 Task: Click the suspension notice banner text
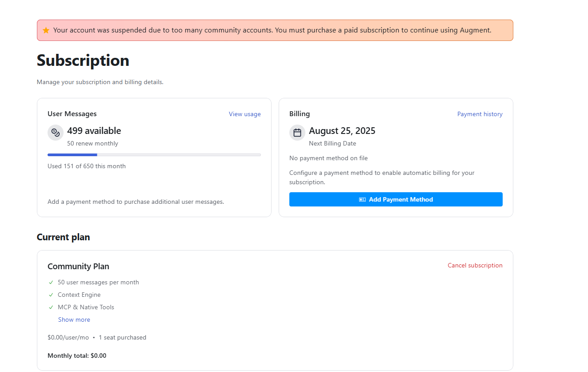tap(272, 30)
